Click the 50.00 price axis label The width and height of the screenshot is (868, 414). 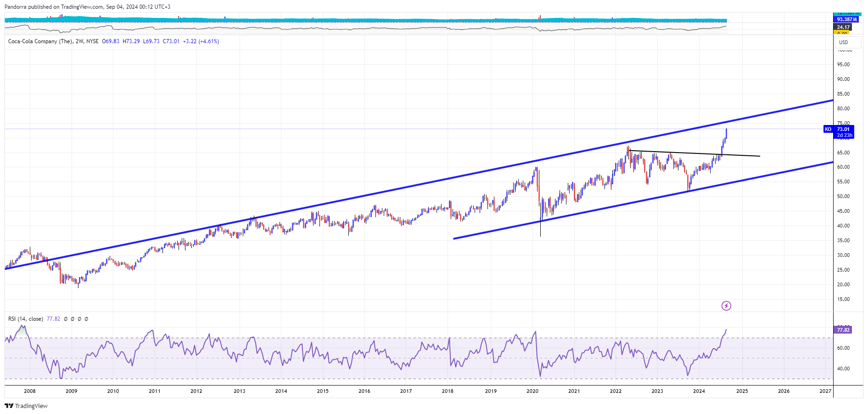click(x=843, y=196)
